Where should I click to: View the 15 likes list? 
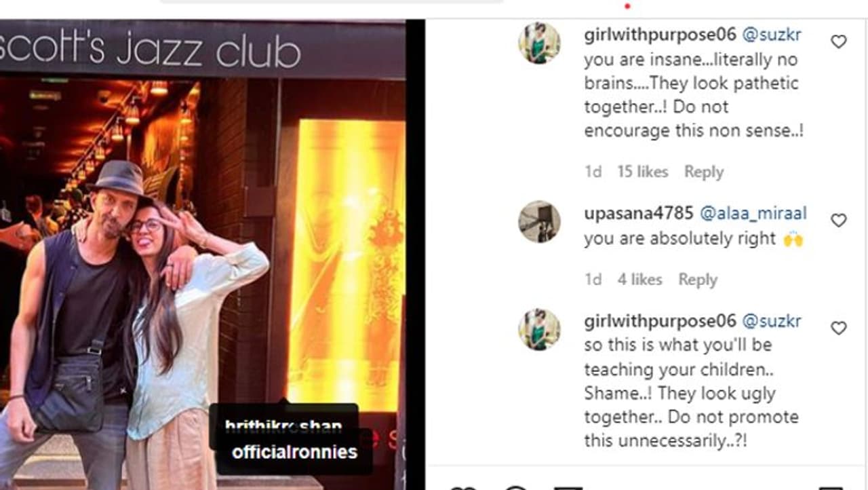point(642,172)
